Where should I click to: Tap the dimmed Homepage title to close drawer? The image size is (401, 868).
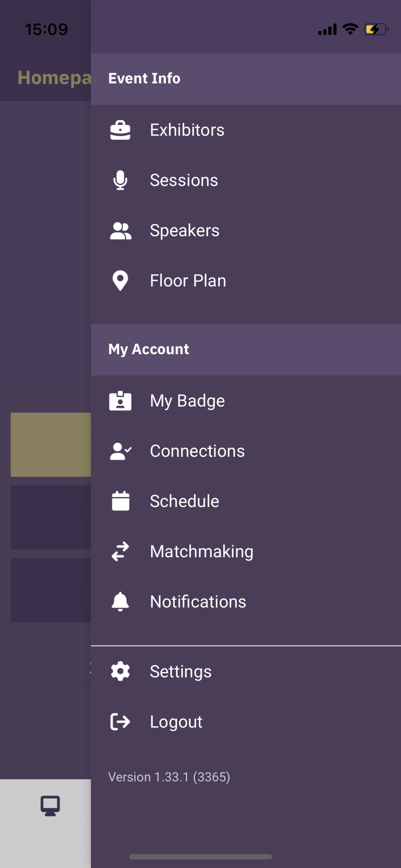pyautogui.click(x=54, y=78)
